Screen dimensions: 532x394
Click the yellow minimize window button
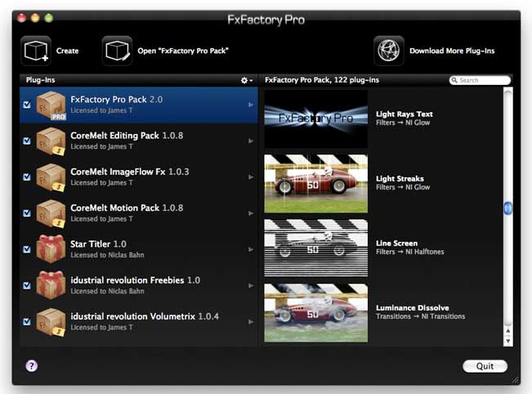pos(35,18)
